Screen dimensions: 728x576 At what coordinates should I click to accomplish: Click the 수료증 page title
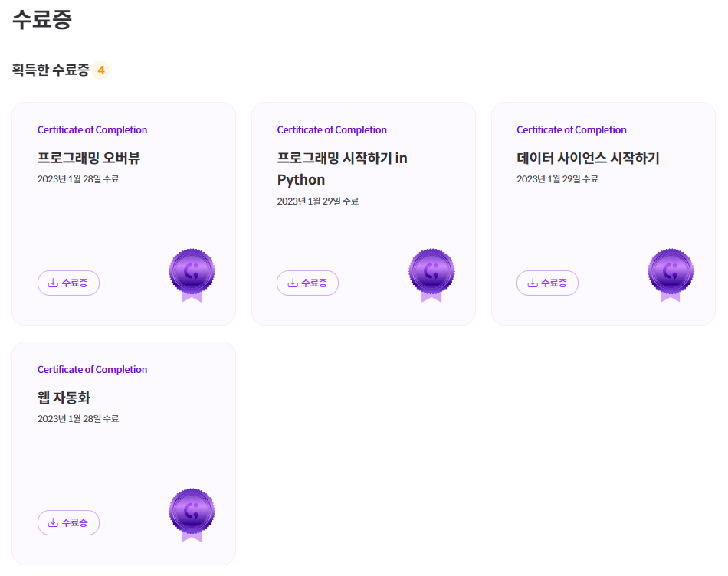coord(42,19)
